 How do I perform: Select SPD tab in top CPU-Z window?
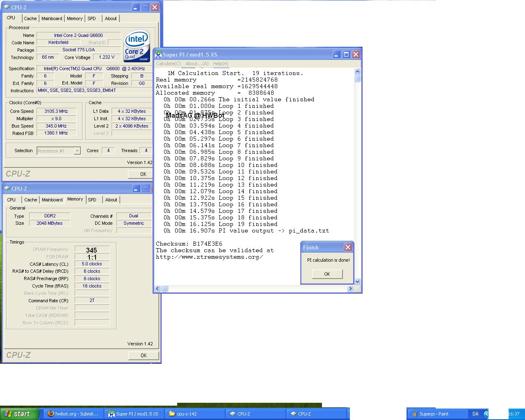(x=92, y=18)
